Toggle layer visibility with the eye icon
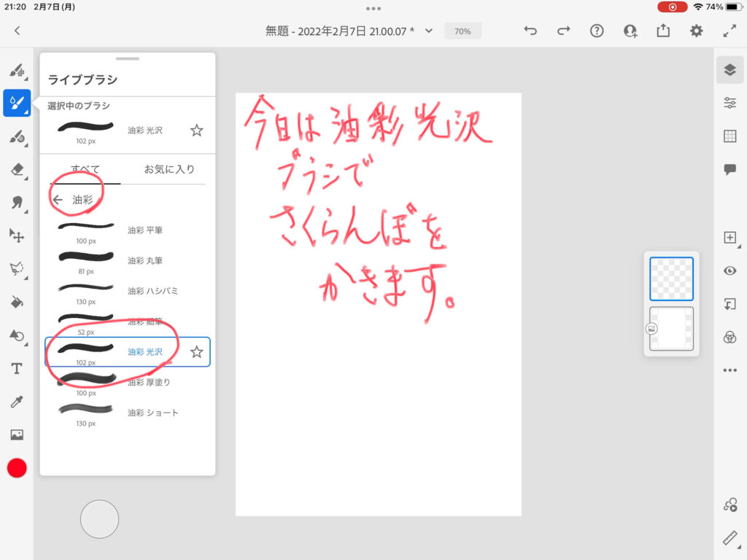 [729, 271]
